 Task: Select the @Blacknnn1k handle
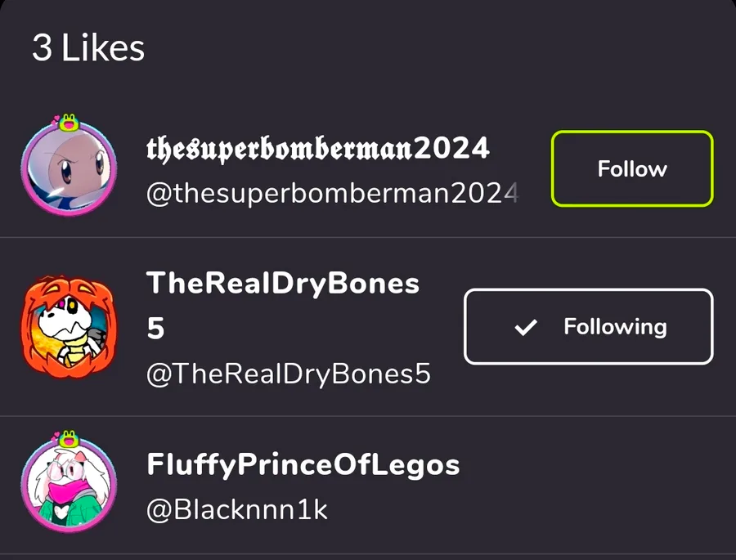pos(236,509)
